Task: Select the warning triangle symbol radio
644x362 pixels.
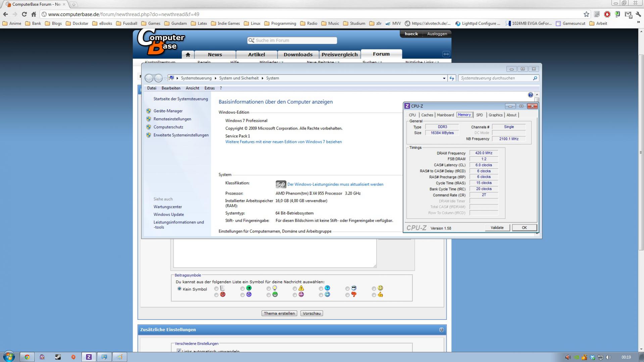Action: click(295, 289)
